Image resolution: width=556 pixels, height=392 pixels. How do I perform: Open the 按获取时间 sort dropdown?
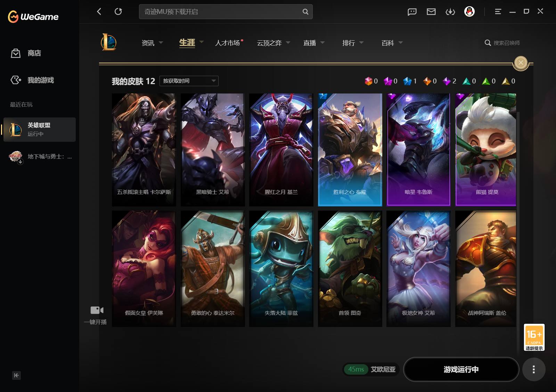(x=189, y=81)
